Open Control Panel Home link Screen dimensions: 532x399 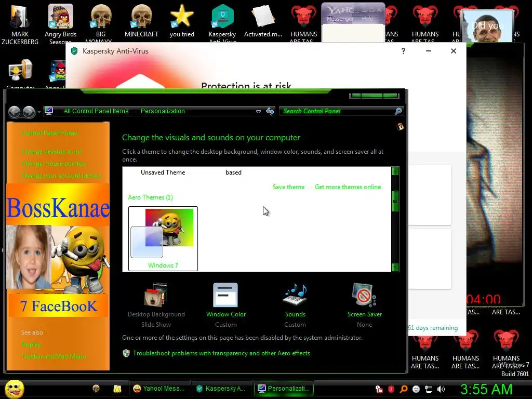tap(49, 132)
